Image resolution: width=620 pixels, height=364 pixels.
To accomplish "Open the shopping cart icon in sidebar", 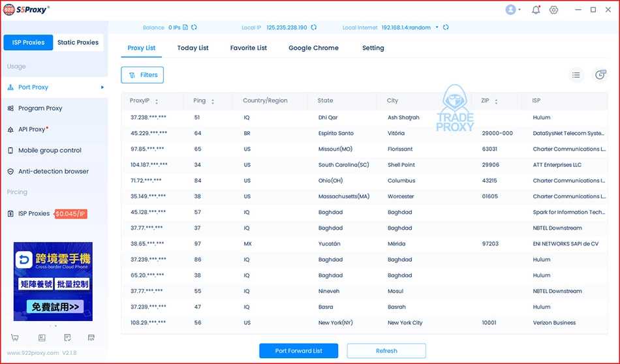I will pos(15,337).
